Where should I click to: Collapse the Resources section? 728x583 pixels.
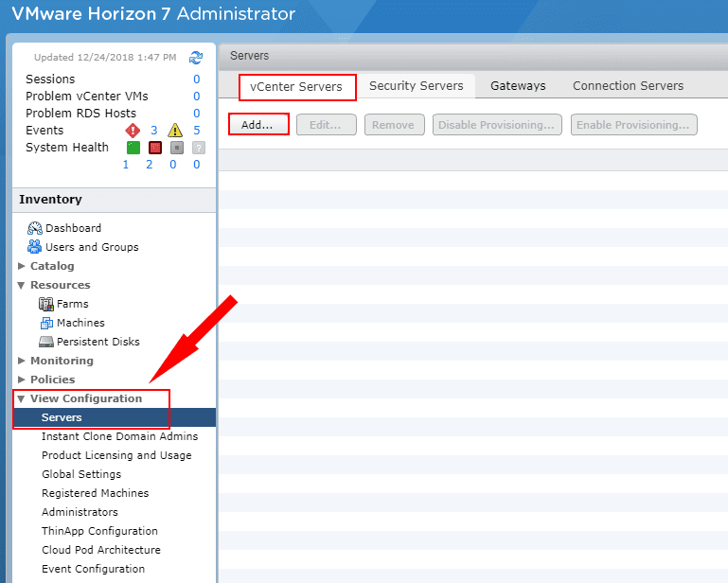pos(22,285)
